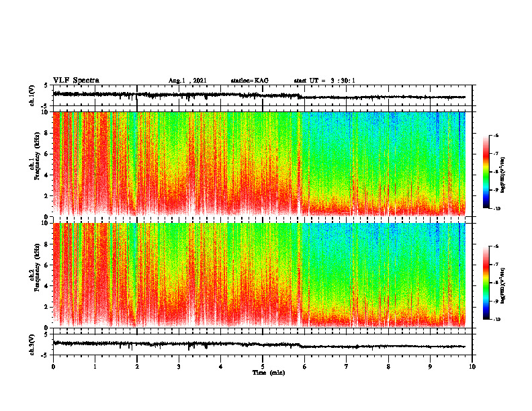Select the date text "Aug.1 , 2021"
The width and height of the screenshot is (532, 411).
coord(187,81)
